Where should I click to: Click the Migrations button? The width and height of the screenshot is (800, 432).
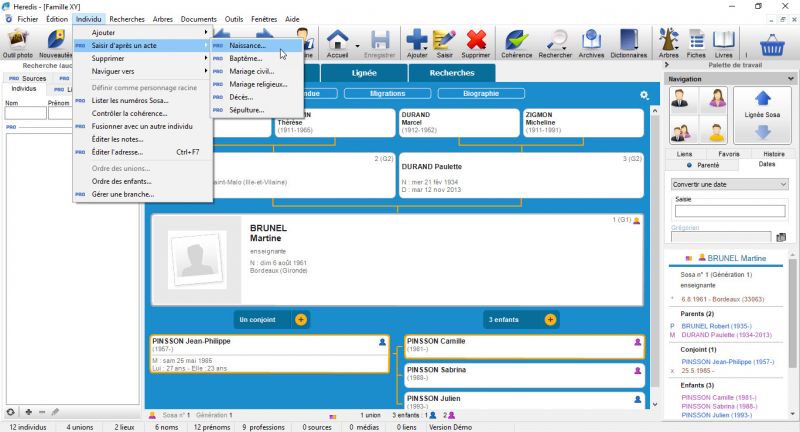point(387,93)
